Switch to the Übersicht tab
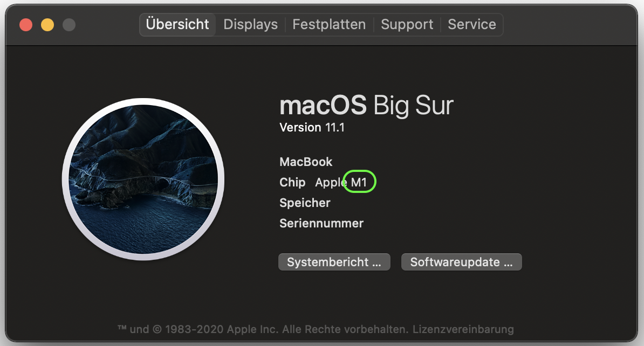This screenshot has width=644, height=346. tap(177, 25)
